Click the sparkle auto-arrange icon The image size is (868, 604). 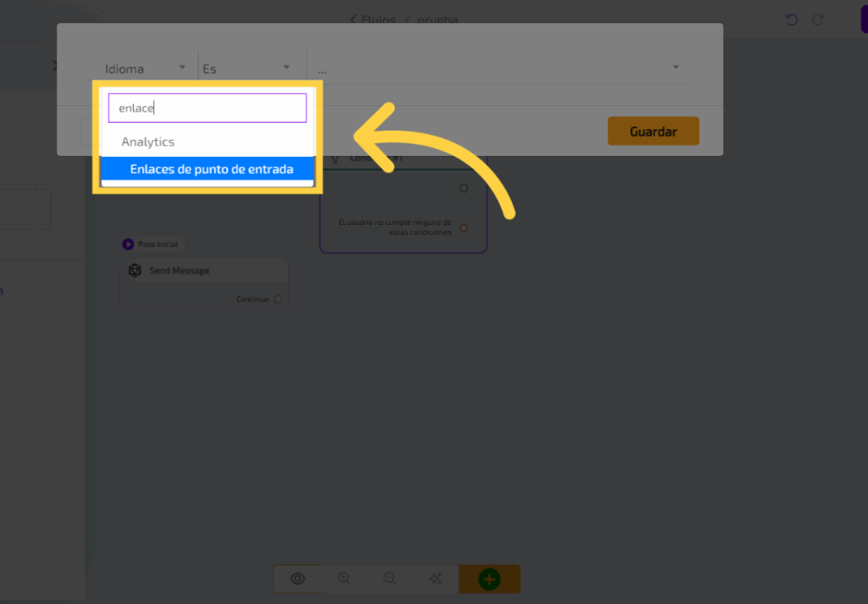[x=436, y=579]
